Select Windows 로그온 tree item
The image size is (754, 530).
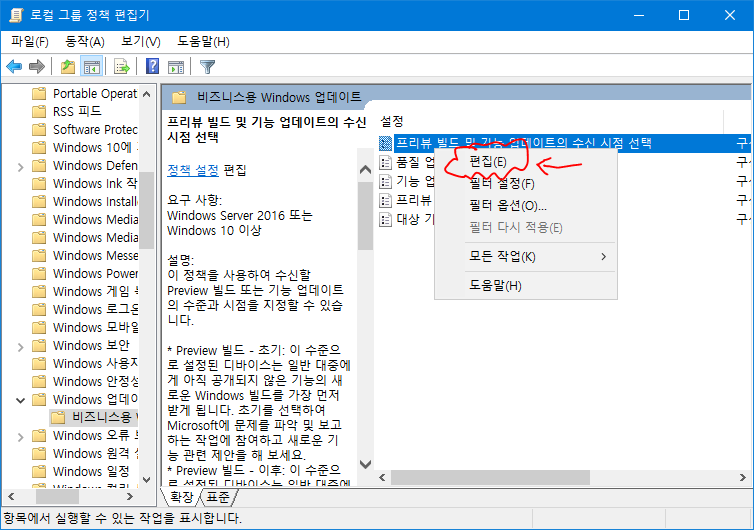pos(95,310)
